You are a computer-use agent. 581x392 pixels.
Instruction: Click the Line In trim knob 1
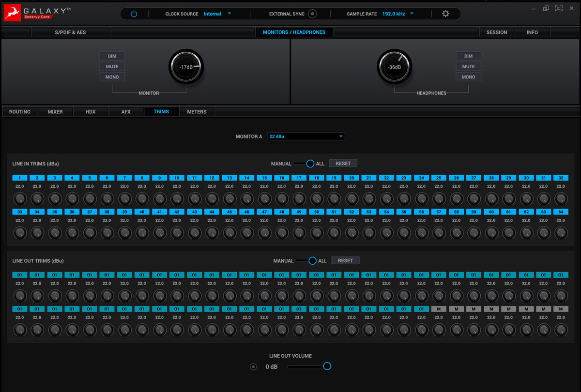(20, 198)
